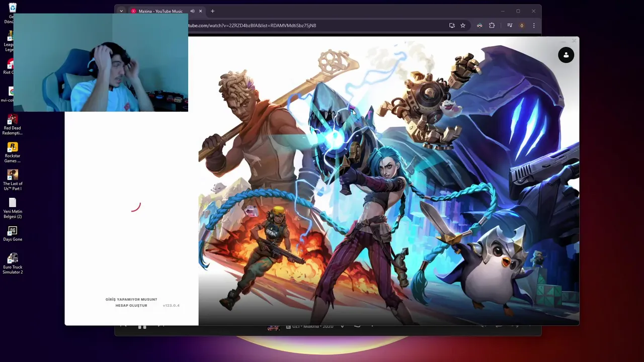Open the browser Extensions puzzle icon
The width and height of the screenshot is (644, 362).
coord(492,26)
